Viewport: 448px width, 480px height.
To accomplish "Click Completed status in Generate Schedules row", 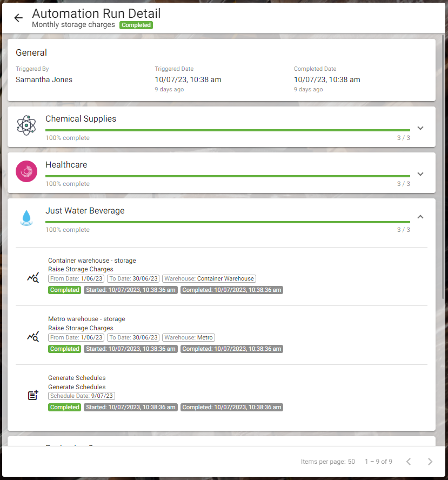I will pyautogui.click(x=64, y=407).
